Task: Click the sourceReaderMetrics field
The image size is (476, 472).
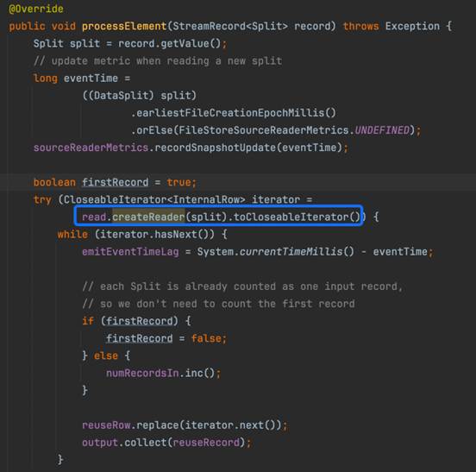Action: coord(91,148)
